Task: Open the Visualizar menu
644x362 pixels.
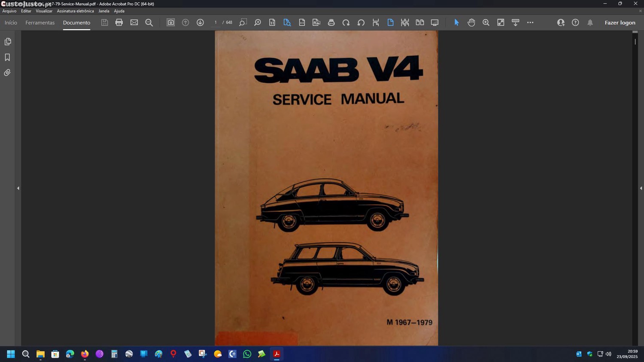Action: click(44, 11)
